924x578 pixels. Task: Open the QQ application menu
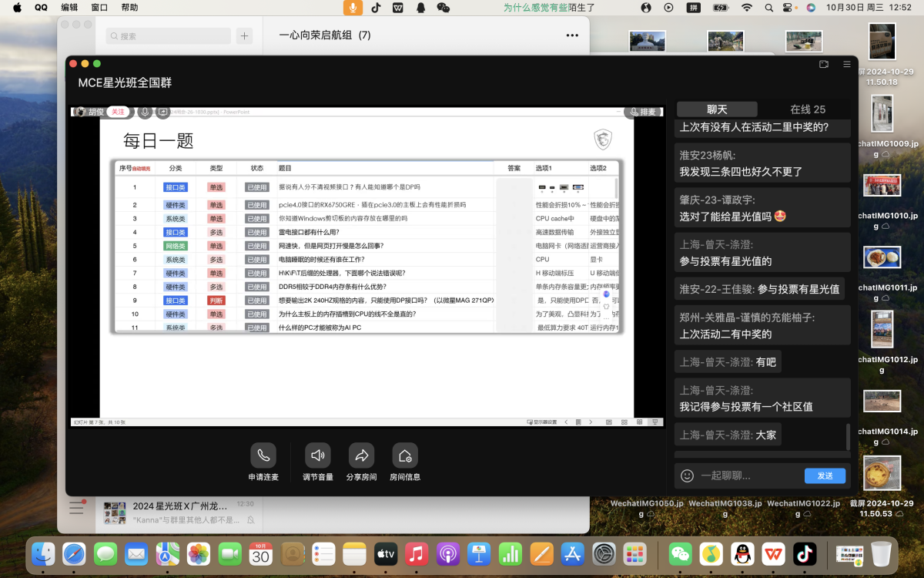[41, 7]
